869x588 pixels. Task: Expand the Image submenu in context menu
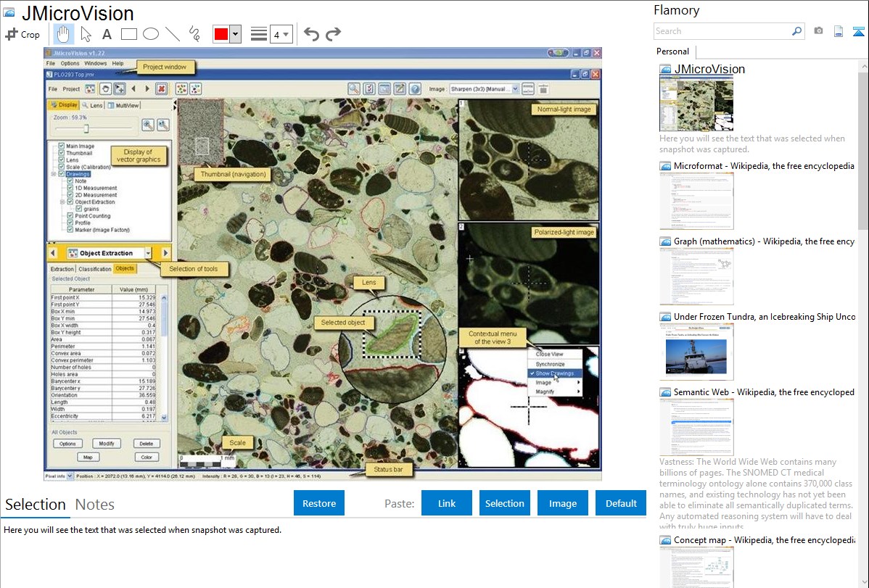pos(555,382)
